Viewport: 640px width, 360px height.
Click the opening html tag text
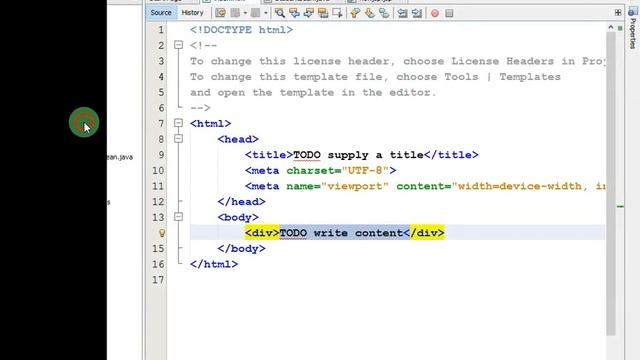(210, 123)
